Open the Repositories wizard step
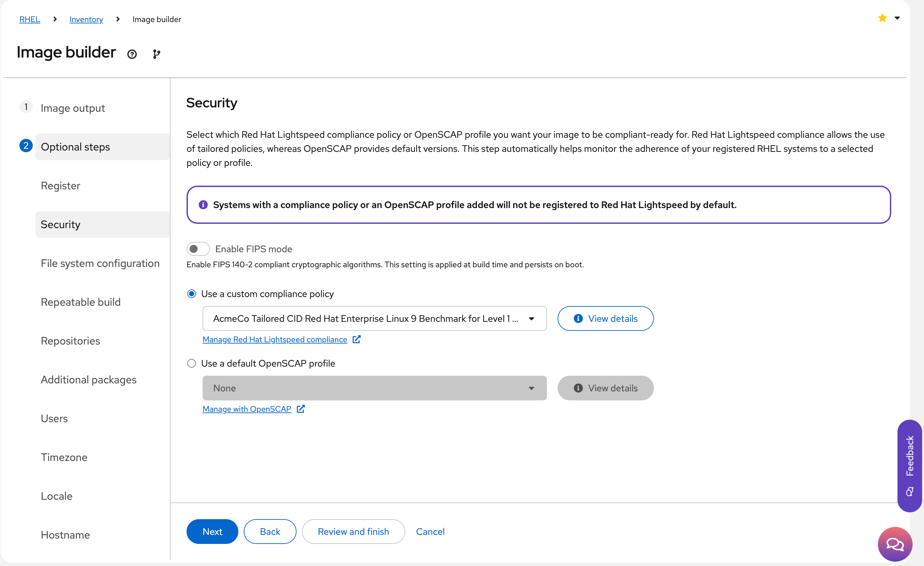This screenshot has height=566, width=924. coord(71,341)
